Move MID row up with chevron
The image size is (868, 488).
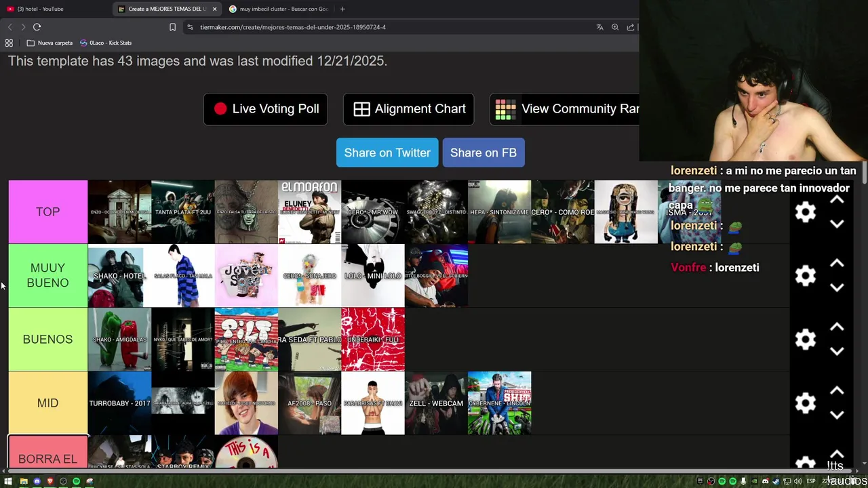point(837,391)
